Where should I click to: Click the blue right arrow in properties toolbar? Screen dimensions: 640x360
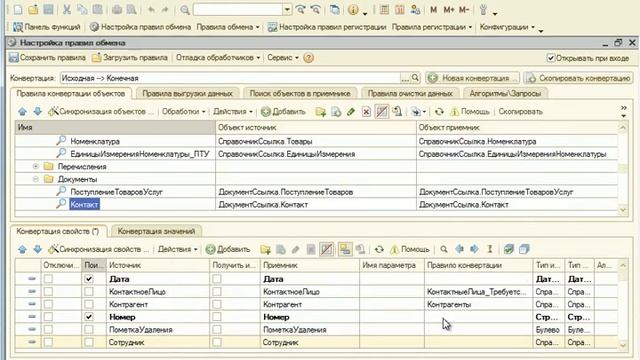(474, 249)
